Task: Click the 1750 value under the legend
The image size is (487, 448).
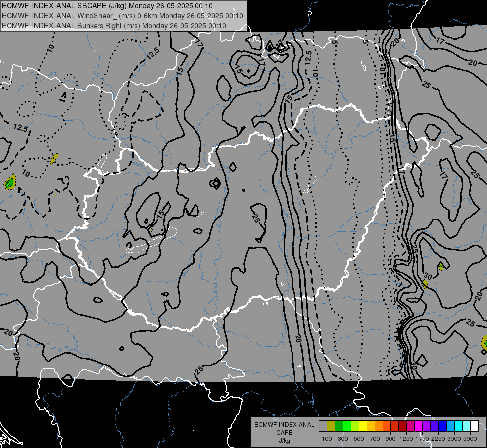Action: pyautogui.click(x=422, y=439)
